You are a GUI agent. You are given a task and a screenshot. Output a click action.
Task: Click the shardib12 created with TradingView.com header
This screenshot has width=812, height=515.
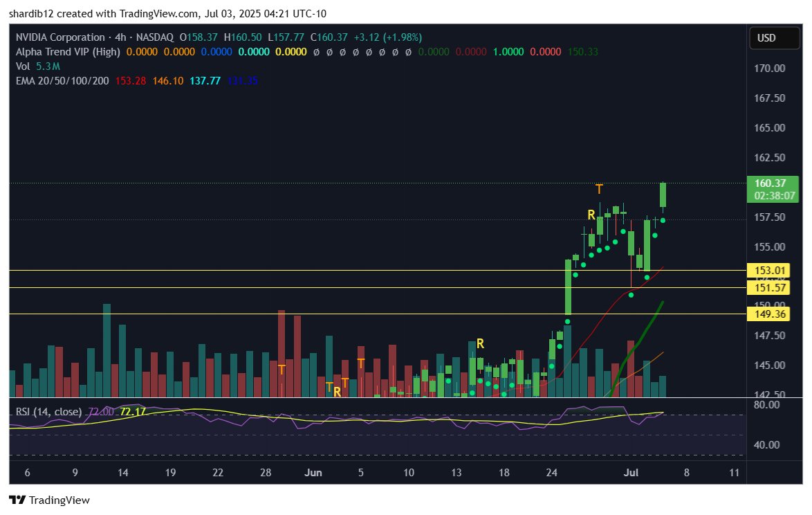pos(167,13)
